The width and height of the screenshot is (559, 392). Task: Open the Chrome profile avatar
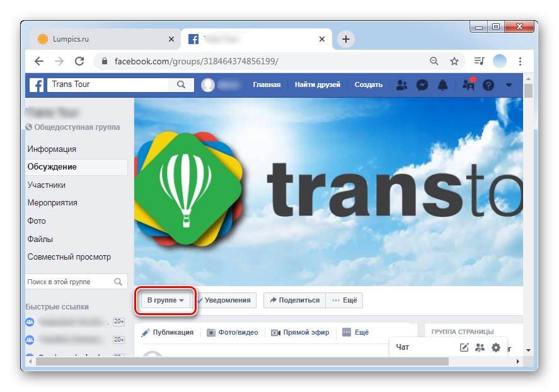[500, 61]
